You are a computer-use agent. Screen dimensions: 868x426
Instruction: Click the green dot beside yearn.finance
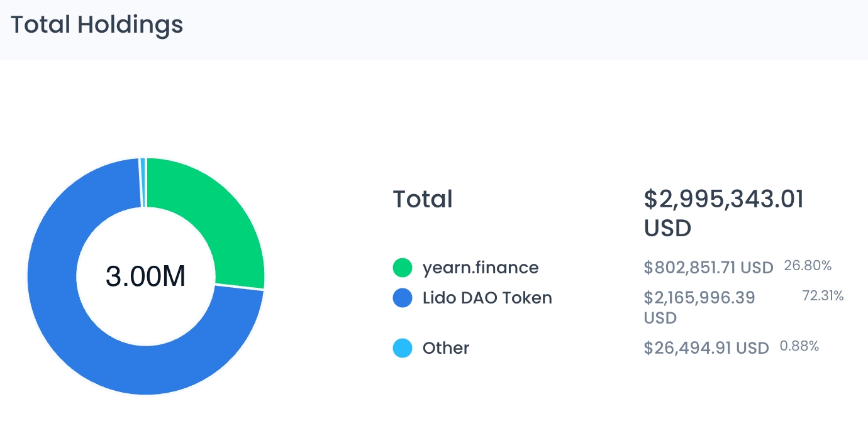tap(403, 268)
